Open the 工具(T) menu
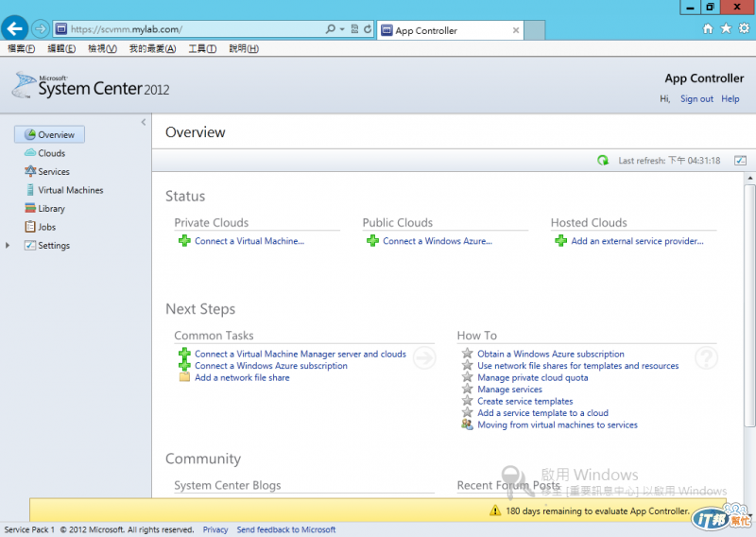The image size is (756, 537). pyautogui.click(x=202, y=48)
